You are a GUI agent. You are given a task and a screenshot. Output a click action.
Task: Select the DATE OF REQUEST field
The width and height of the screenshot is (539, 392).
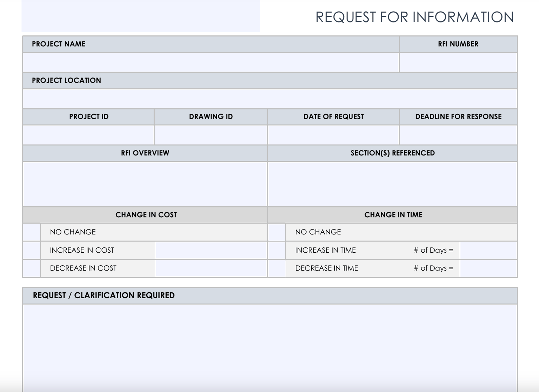point(333,135)
